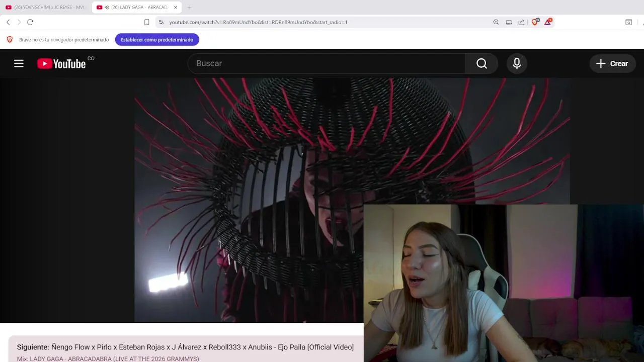
Task: Click the Brave icon in default-browser bar
Action: (10, 40)
